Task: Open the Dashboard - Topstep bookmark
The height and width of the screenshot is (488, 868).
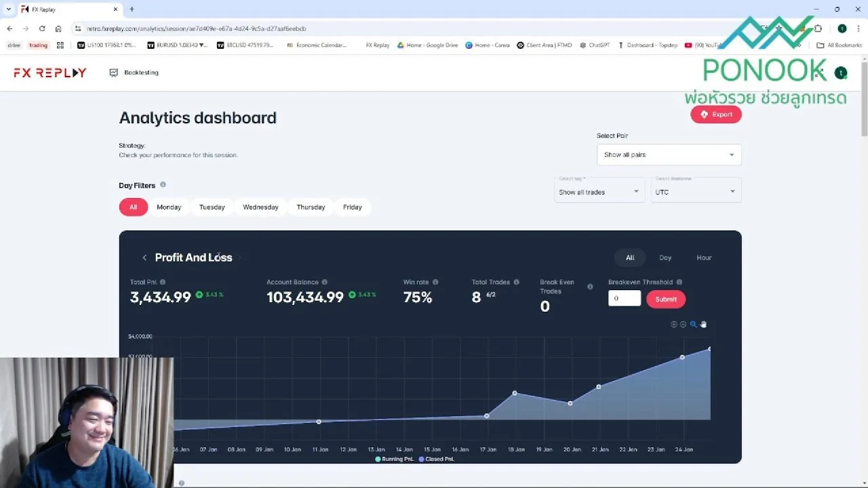Action: coord(648,45)
